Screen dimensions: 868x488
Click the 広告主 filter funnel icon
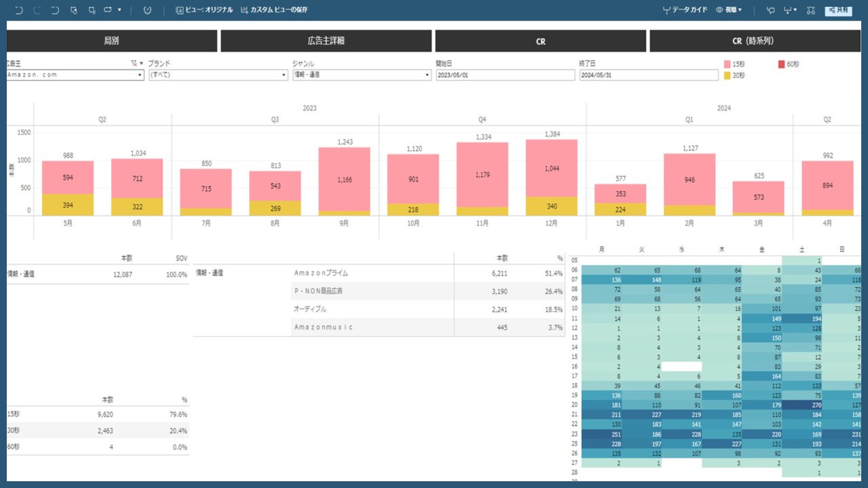click(x=134, y=63)
